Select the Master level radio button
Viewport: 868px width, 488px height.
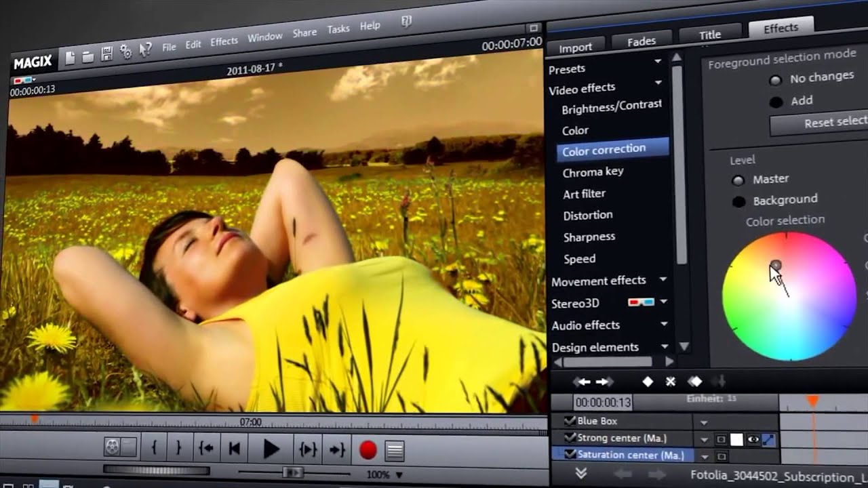click(x=738, y=180)
